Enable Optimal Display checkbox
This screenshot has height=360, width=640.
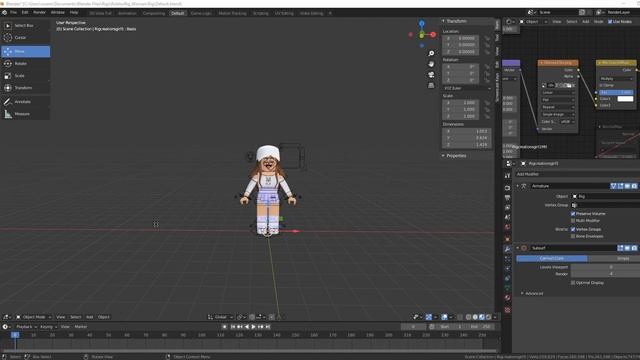pyautogui.click(x=573, y=283)
